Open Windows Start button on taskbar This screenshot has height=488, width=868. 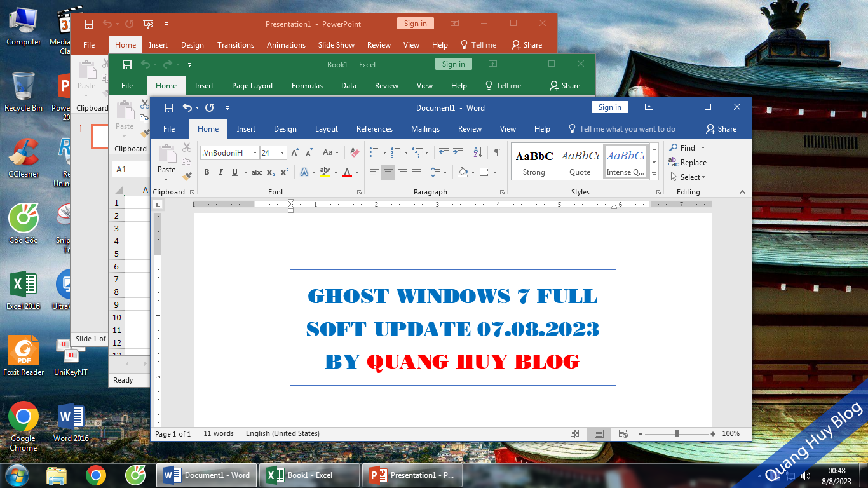tap(17, 475)
